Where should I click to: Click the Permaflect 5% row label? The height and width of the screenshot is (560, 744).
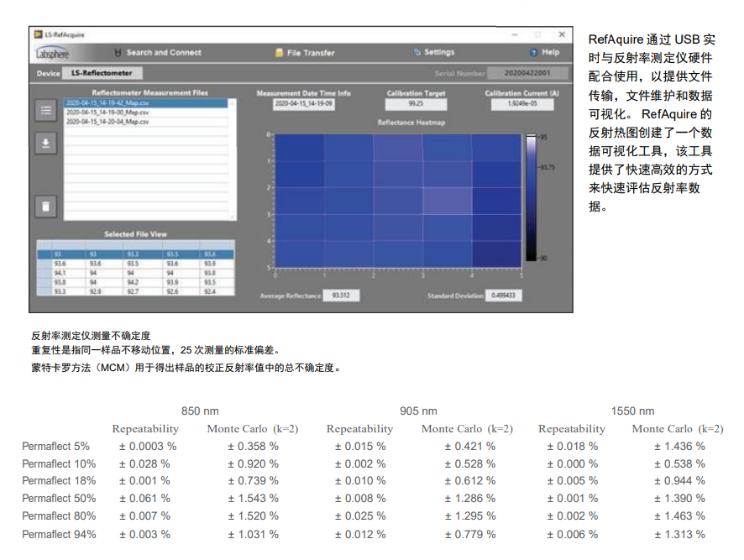click(x=55, y=446)
